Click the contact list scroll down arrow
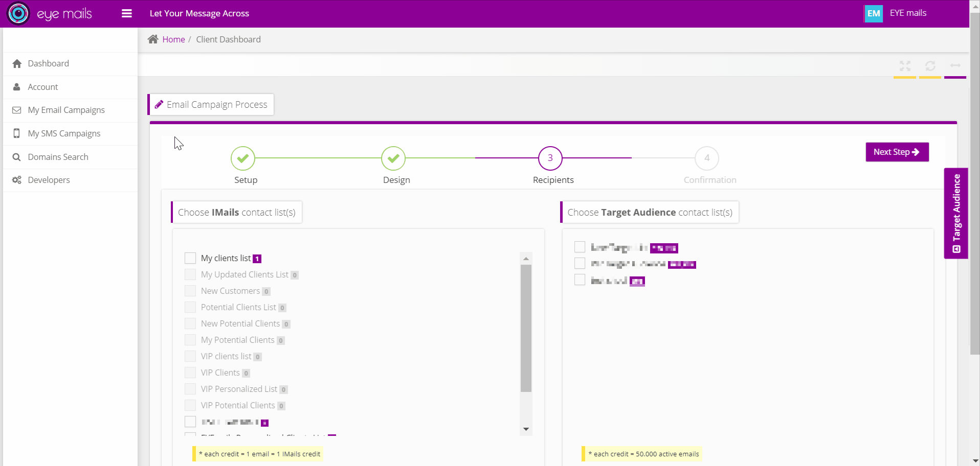The width and height of the screenshot is (980, 466). (526, 429)
